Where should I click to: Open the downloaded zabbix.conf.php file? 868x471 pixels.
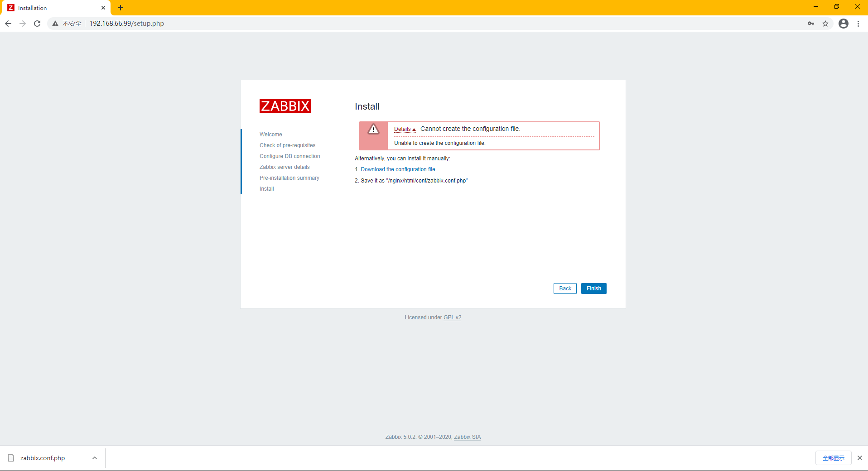(43, 458)
